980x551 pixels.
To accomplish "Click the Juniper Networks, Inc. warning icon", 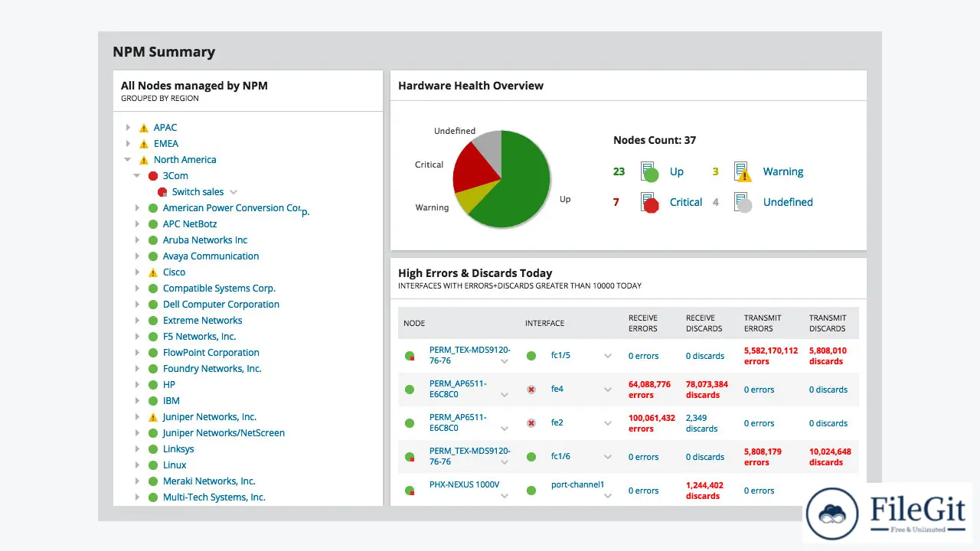I will 152,417.
